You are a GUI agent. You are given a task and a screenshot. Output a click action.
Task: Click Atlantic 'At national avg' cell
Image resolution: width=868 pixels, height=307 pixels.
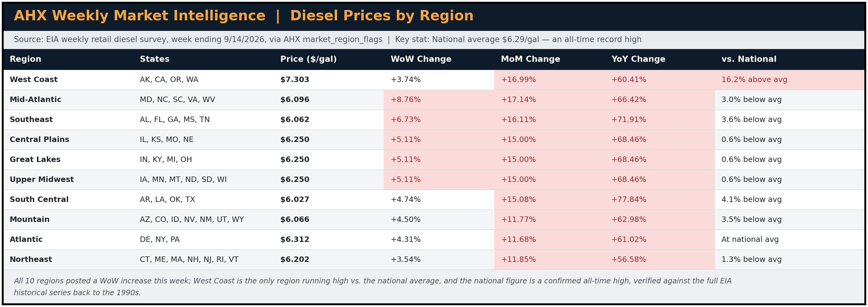790,239
